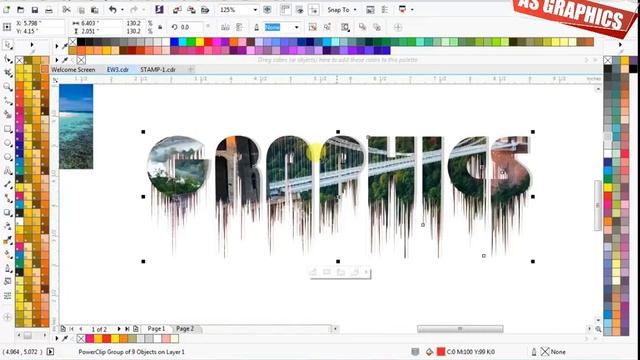Select the Rectangle tool
640x360 pixels.
pos(7,129)
